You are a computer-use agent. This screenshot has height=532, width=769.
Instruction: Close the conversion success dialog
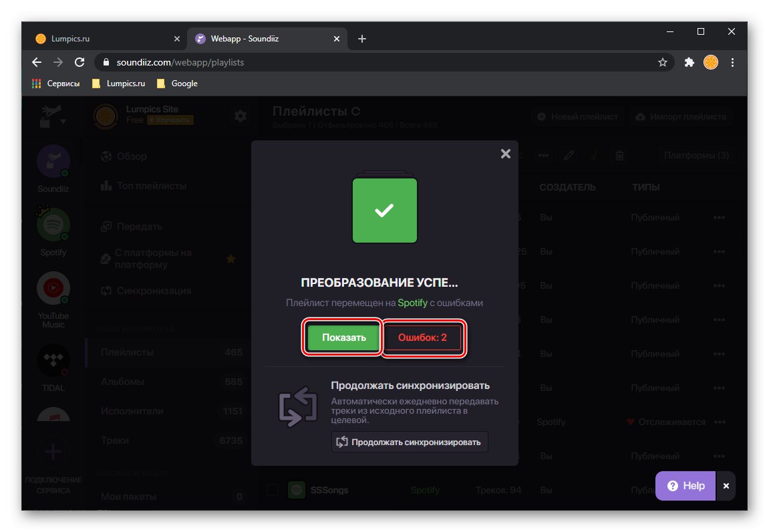(x=506, y=154)
